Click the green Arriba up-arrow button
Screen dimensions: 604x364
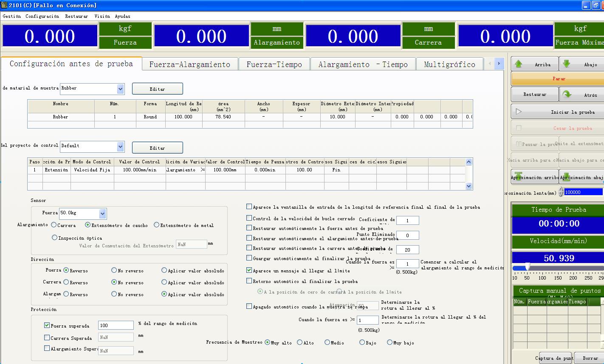534,64
